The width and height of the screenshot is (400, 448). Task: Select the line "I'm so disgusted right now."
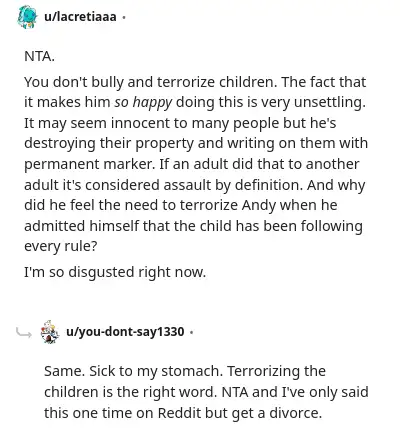pyautogui.click(x=115, y=272)
